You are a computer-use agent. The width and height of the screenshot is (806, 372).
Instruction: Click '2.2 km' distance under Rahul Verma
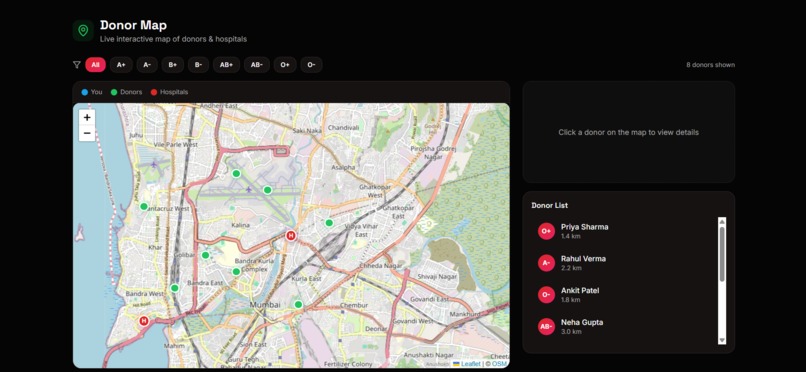click(571, 268)
